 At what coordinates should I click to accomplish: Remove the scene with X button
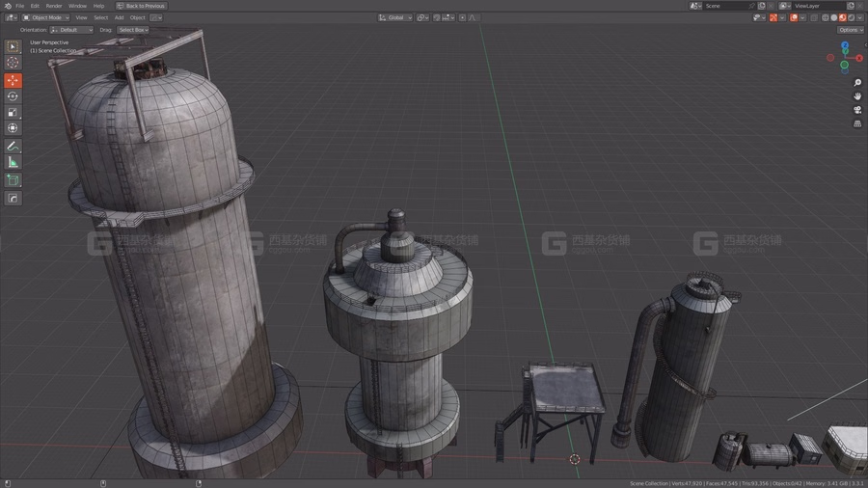coord(772,6)
